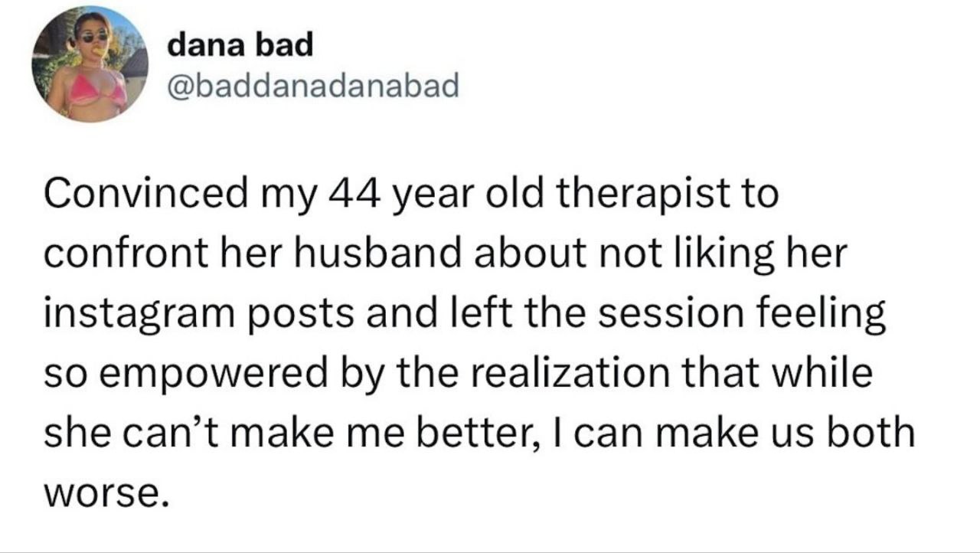Click the word "feeling" in the tweet
The width and height of the screenshot is (980, 553).
[x=829, y=314]
